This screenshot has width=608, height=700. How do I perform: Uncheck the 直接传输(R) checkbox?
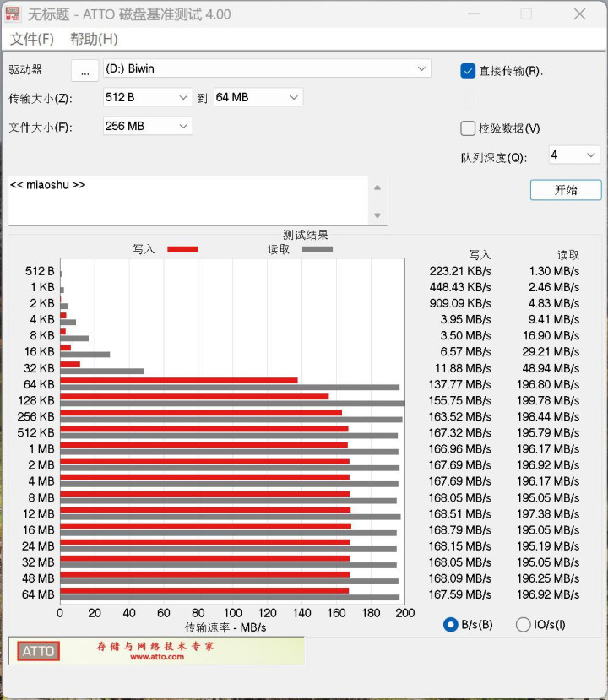[468, 71]
